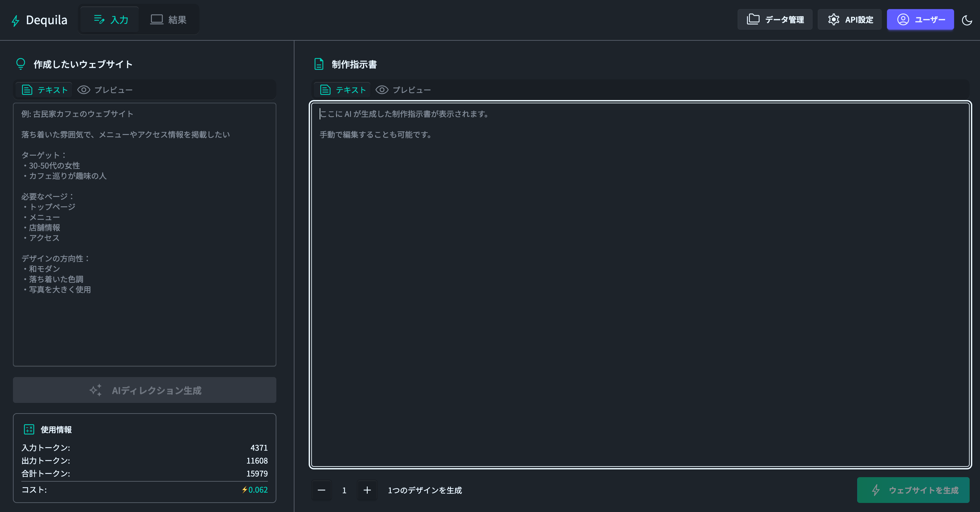980x512 pixels.
Task: Click the Dequila lightning bolt logo
Action: coord(15,21)
